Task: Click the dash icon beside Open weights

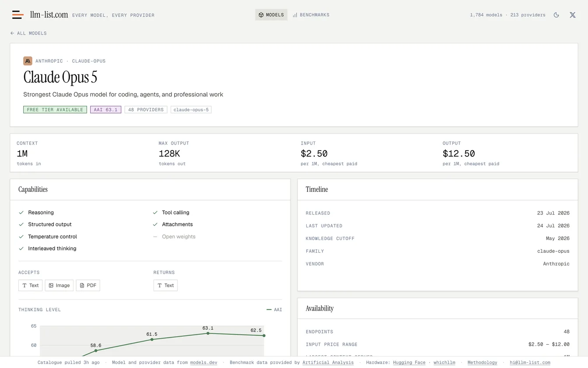Action: 155,237
